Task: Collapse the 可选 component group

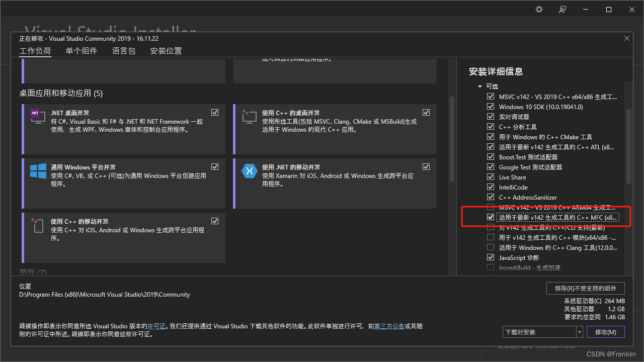Action: point(479,86)
